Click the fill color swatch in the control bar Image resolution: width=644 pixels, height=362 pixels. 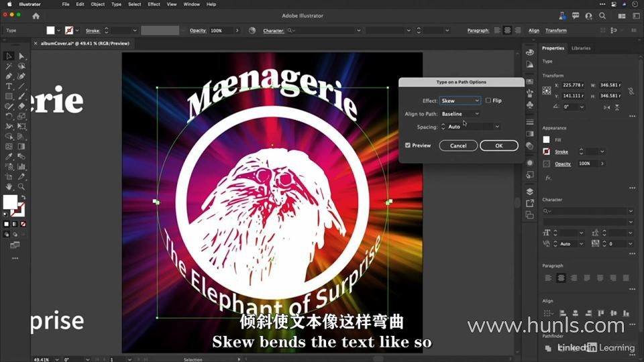(x=50, y=30)
